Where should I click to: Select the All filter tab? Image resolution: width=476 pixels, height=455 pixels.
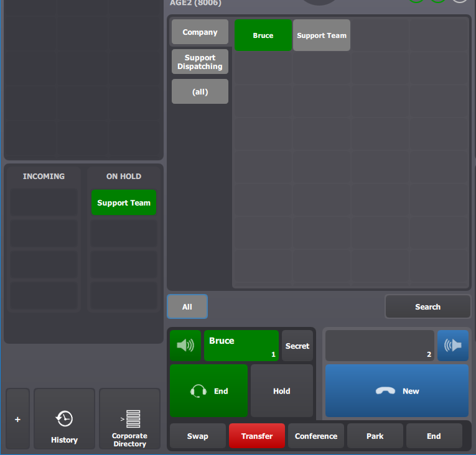point(187,306)
